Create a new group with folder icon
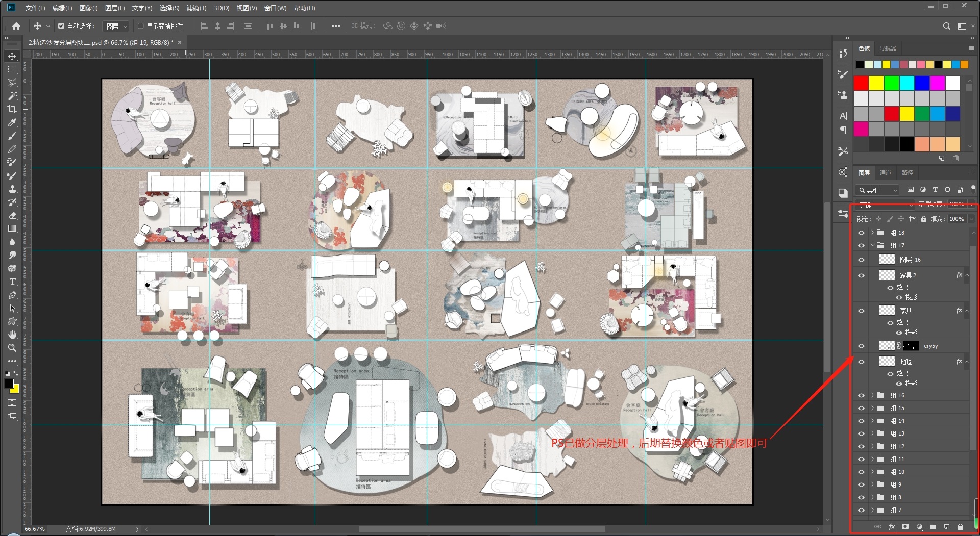980x536 pixels. [x=933, y=527]
